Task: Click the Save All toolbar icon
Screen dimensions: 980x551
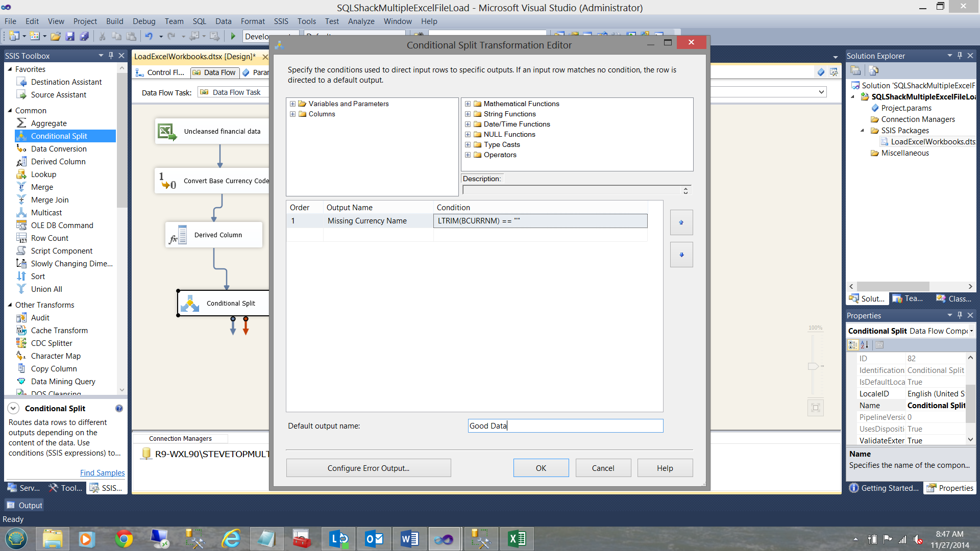Action: (x=84, y=36)
